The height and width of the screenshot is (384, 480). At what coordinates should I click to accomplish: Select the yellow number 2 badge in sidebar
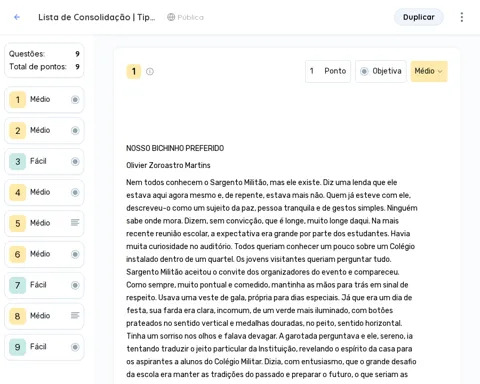pos(18,130)
